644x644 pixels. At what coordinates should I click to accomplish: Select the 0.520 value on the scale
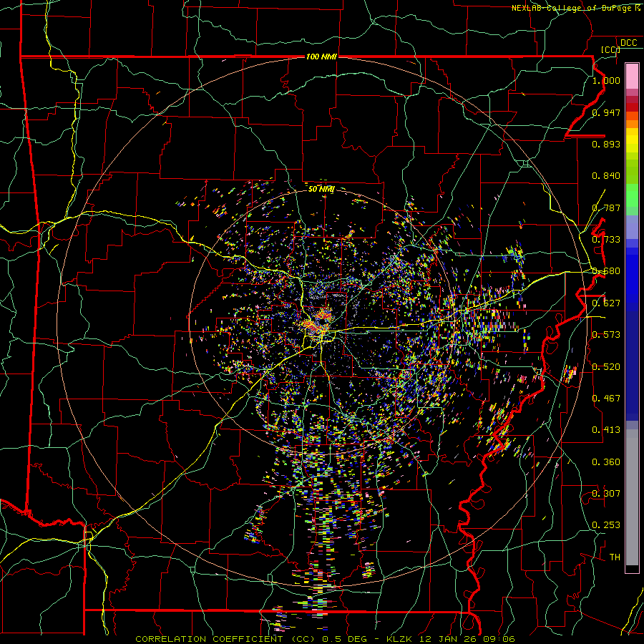tap(606, 367)
